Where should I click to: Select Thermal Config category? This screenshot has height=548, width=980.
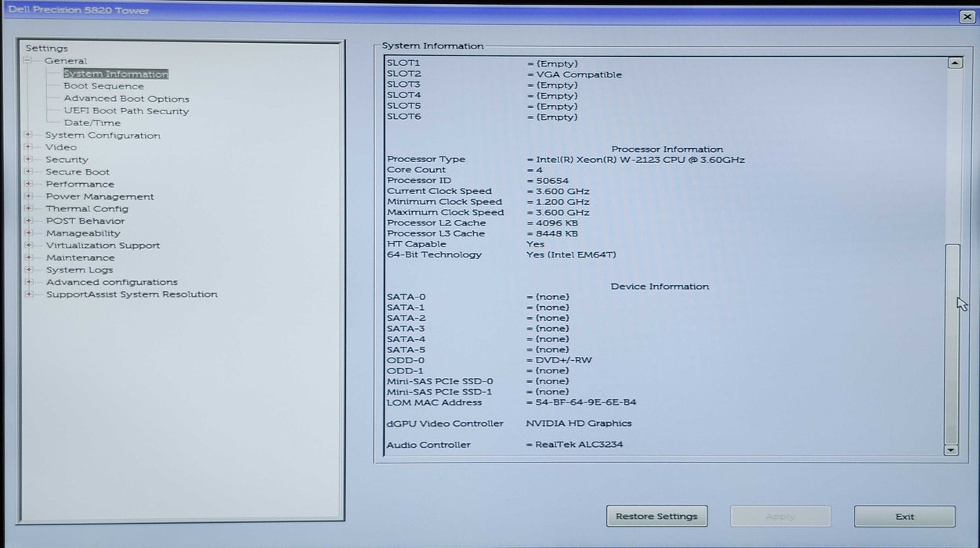[x=87, y=209]
